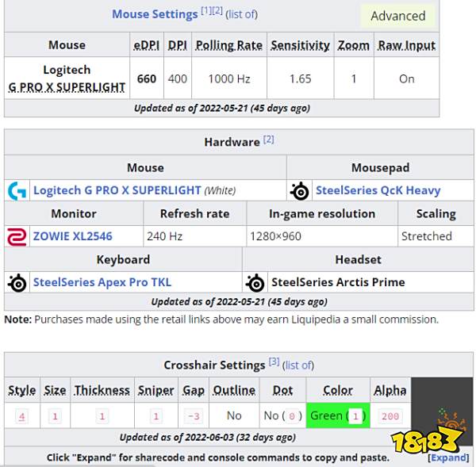Click reference [2] next to Hardware heading
476x467 pixels.
(x=268, y=140)
